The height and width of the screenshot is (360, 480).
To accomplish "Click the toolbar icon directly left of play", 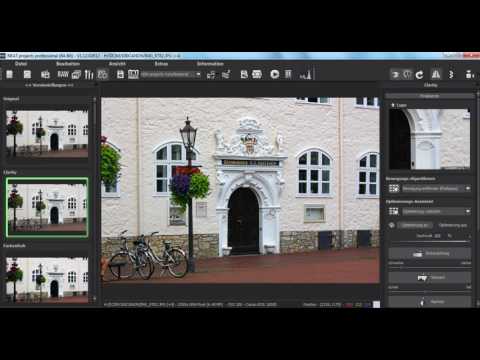I will [x=257, y=74].
